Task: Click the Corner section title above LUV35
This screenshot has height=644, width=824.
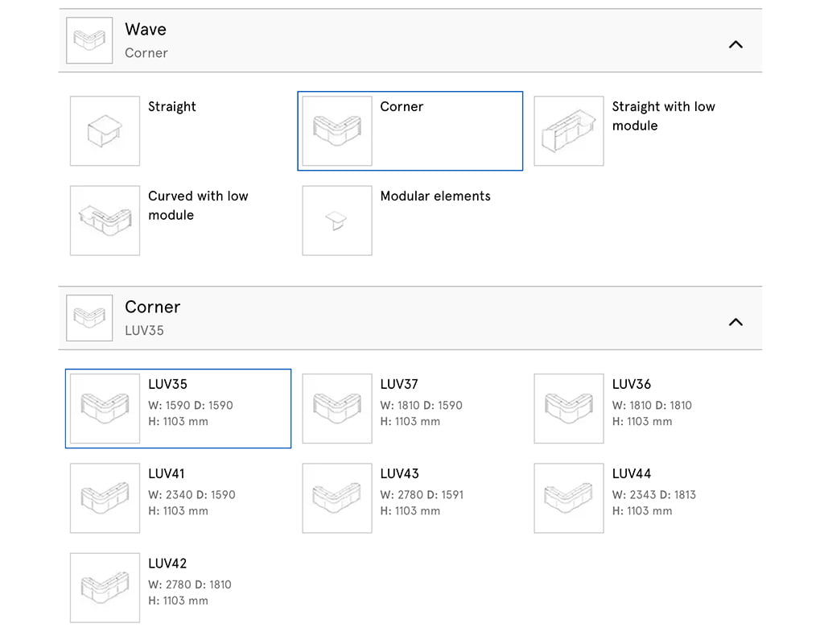Action: [x=152, y=307]
